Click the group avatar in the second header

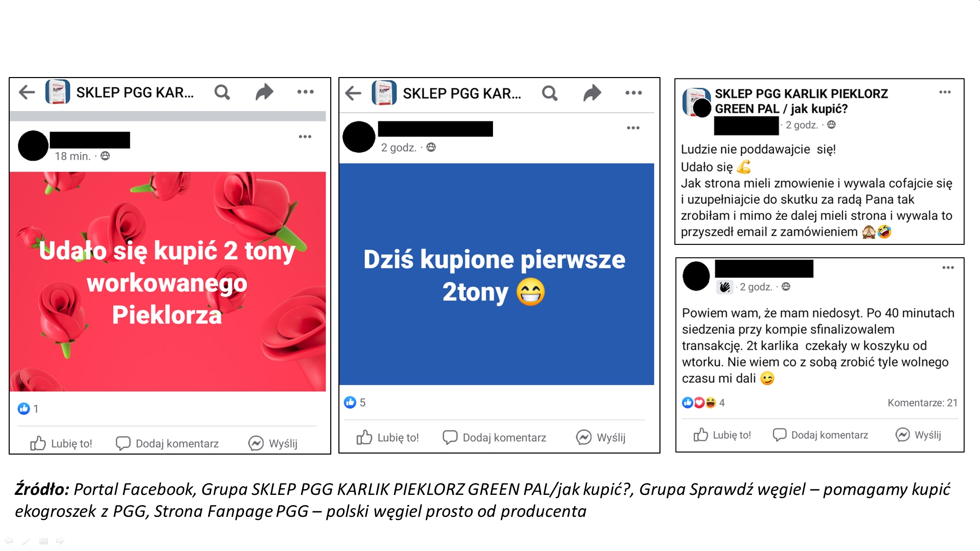[x=384, y=93]
